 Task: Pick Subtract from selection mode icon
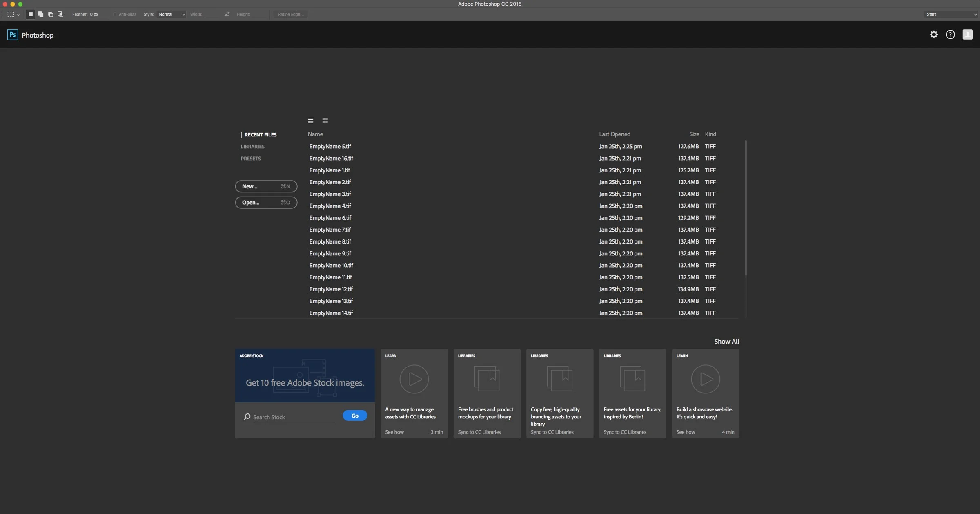pos(51,14)
